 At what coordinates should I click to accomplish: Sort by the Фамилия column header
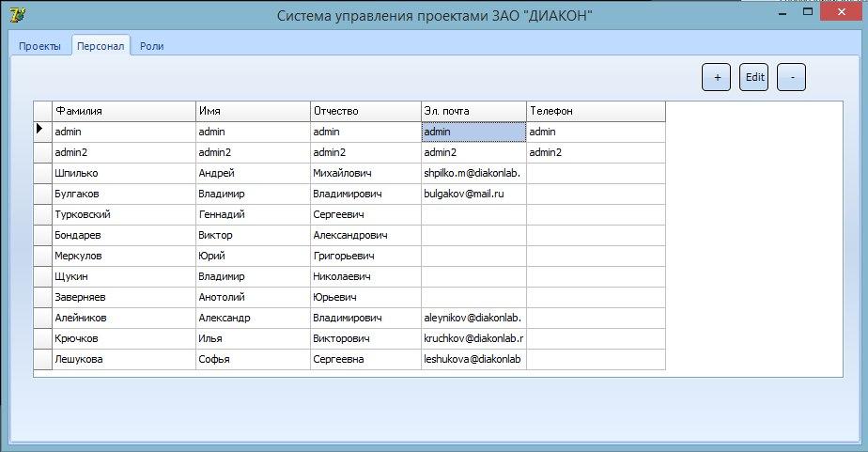tap(123, 111)
